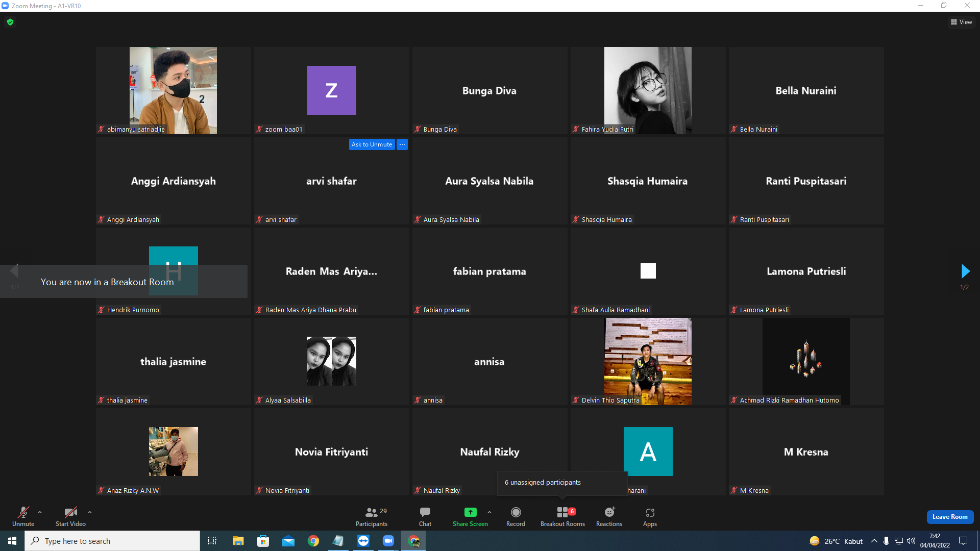Select Achmad Rizki Ramadhan Hutomo's picture
Viewport: 980px width, 551px height.
[x=806, y=361]
